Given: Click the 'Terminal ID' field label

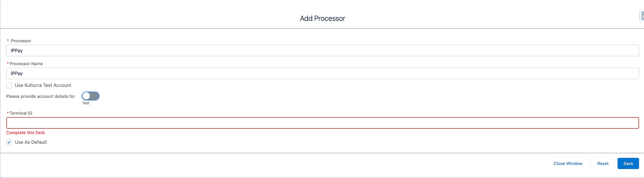Looking at the screenshot, I should (21, 113).
